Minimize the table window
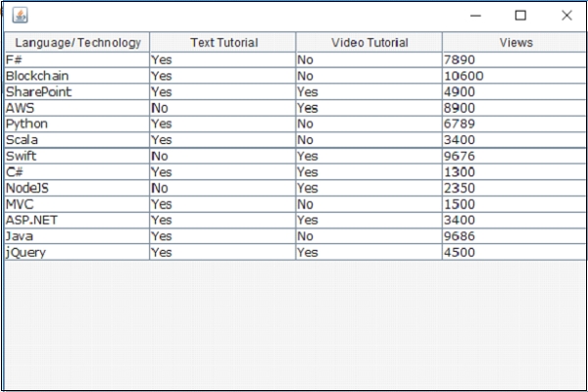 475,16
